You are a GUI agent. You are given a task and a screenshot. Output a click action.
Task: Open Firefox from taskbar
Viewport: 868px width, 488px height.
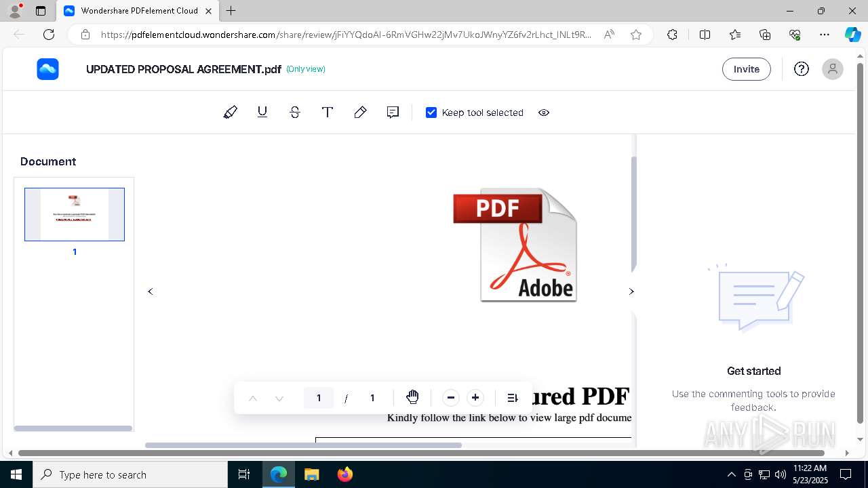[x=344, y=474]
